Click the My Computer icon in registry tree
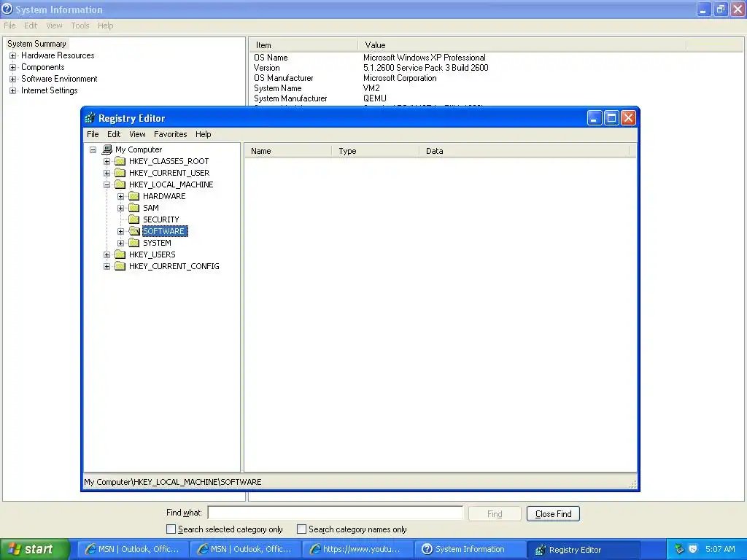Screen dimensions: 747x560 click(x=107, y=149)
